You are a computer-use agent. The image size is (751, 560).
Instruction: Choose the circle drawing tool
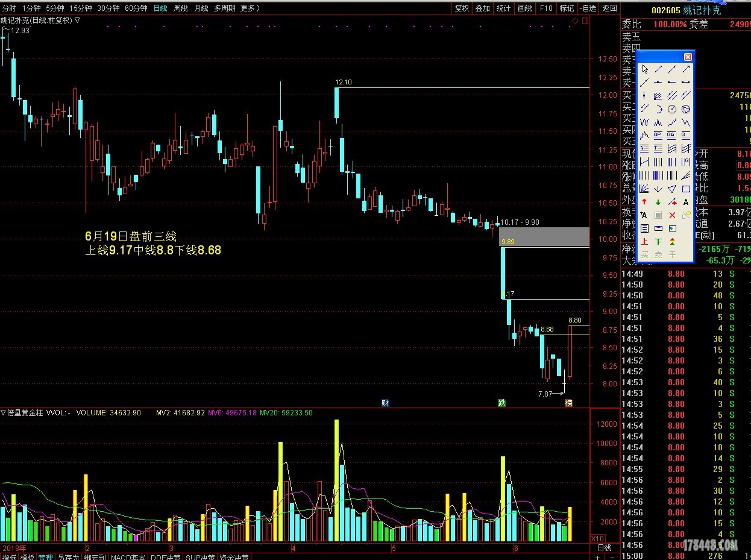coord(671,109)
